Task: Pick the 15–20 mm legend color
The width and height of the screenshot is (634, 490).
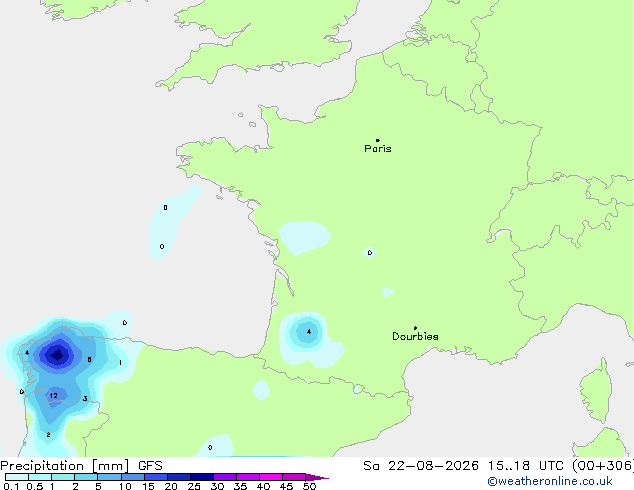Action: pos(155,477)
